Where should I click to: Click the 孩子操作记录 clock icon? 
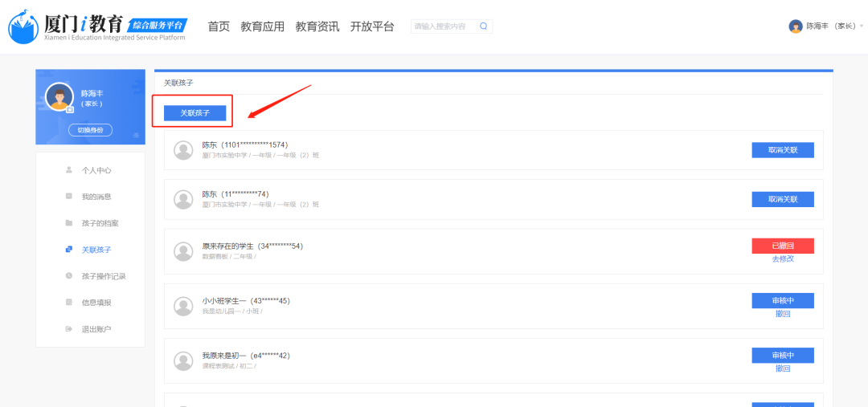[x=68, y=276]
